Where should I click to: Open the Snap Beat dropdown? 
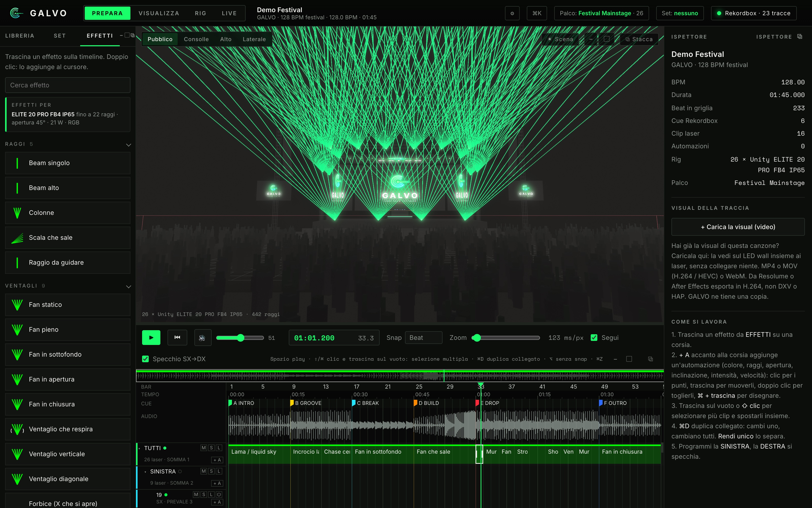coord(424,338)
